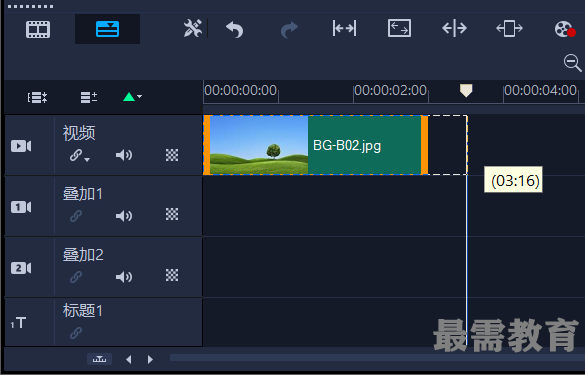The height and width of the screenshot is (375, 585).
Task: Mute the 叠加2 track
Action: (124, 277)
